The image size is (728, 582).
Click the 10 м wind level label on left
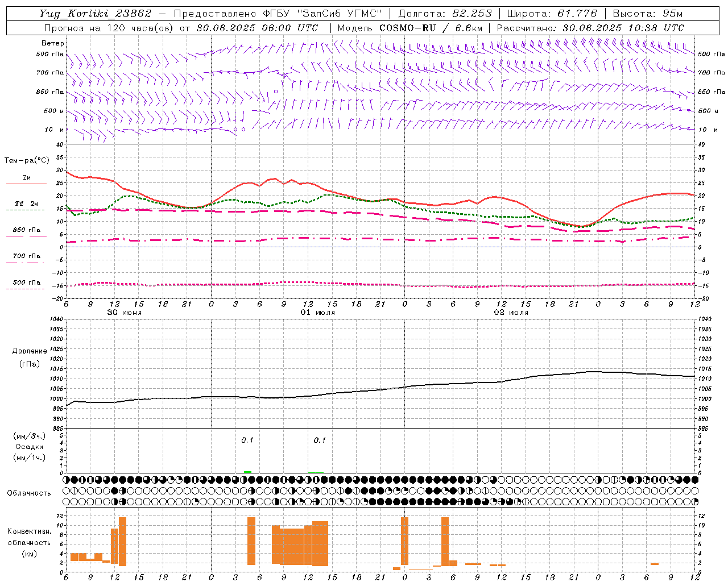[x=54, y=130]
